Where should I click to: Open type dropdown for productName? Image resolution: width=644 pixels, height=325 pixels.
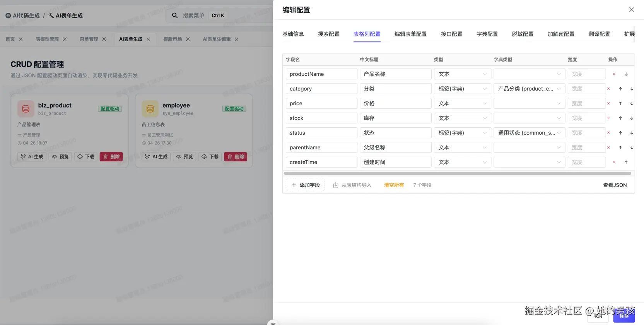(462, 74)
